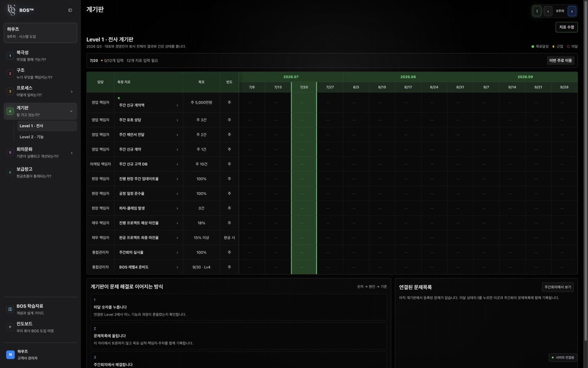Click the 15% 이상 target cell
This screenshot has width=588, height=368.
coord(201,238)
